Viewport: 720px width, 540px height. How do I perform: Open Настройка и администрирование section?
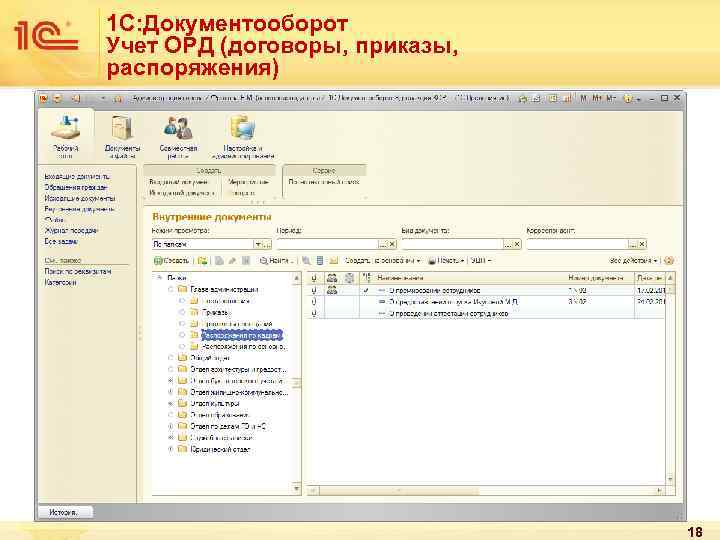[x=243, y=136]
